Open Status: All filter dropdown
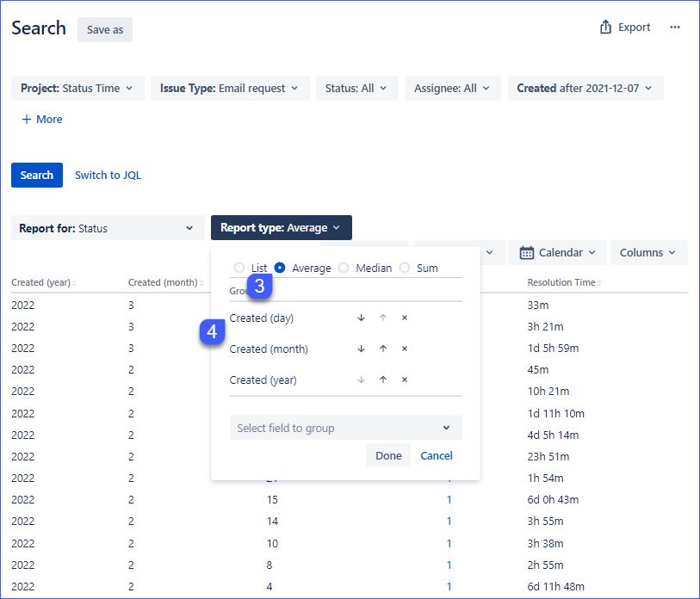700x599 pixels. pos(356,89)
